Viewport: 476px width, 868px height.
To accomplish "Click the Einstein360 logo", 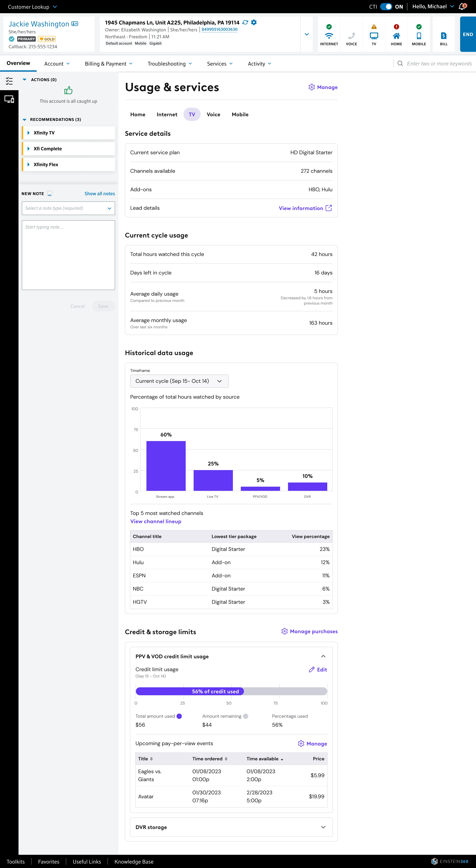I will click(x=450, y=861).
